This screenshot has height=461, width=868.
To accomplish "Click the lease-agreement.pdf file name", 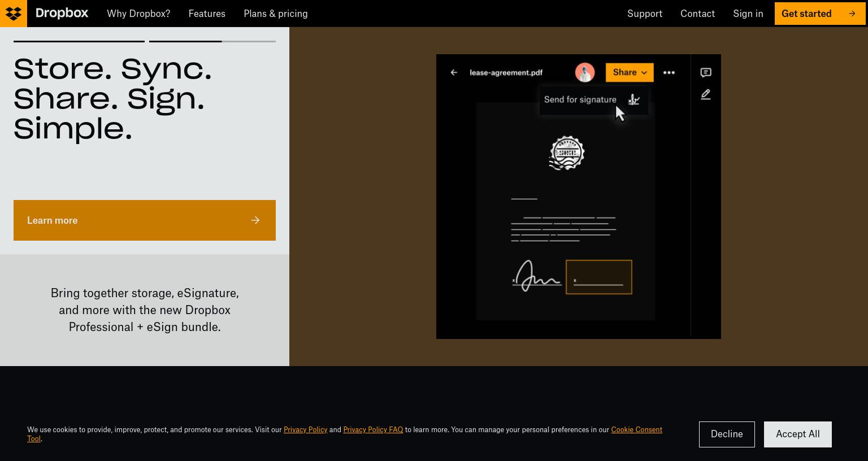I will click(506, 72).
